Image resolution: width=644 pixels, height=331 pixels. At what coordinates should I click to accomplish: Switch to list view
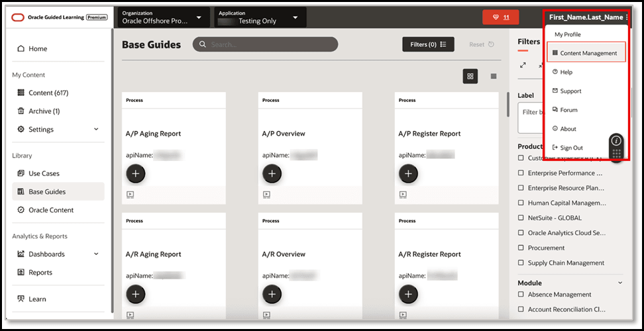(x=493, y=76)
